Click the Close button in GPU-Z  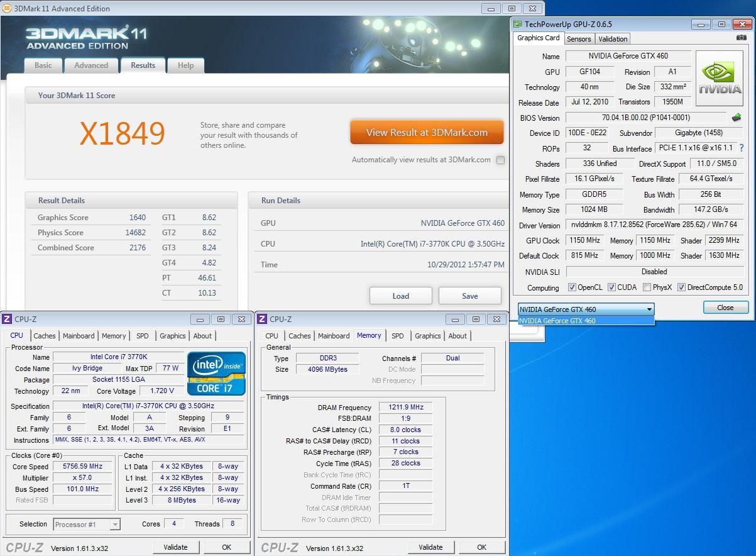pos(725,308)
